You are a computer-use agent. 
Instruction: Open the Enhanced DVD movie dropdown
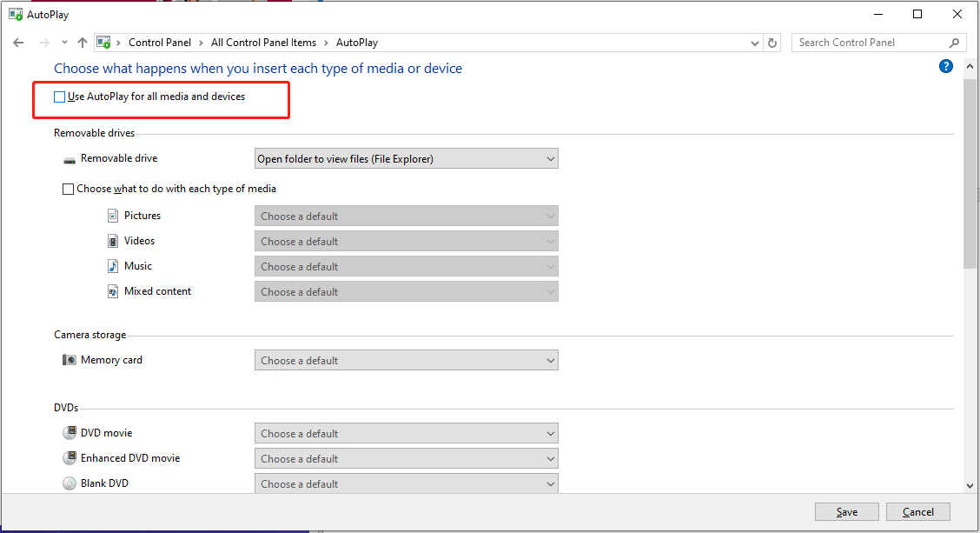(406, 459)
